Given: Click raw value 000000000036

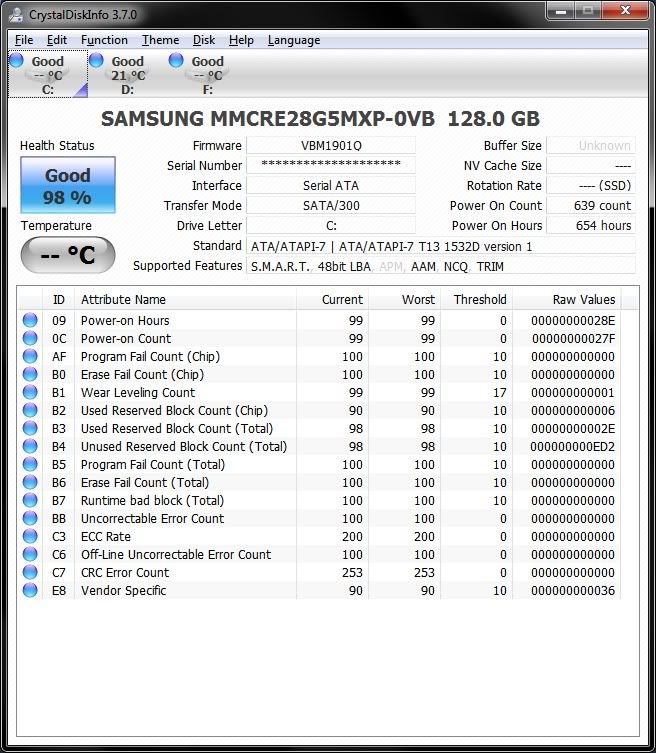Looking at the screenshot, I should [572, 591].
